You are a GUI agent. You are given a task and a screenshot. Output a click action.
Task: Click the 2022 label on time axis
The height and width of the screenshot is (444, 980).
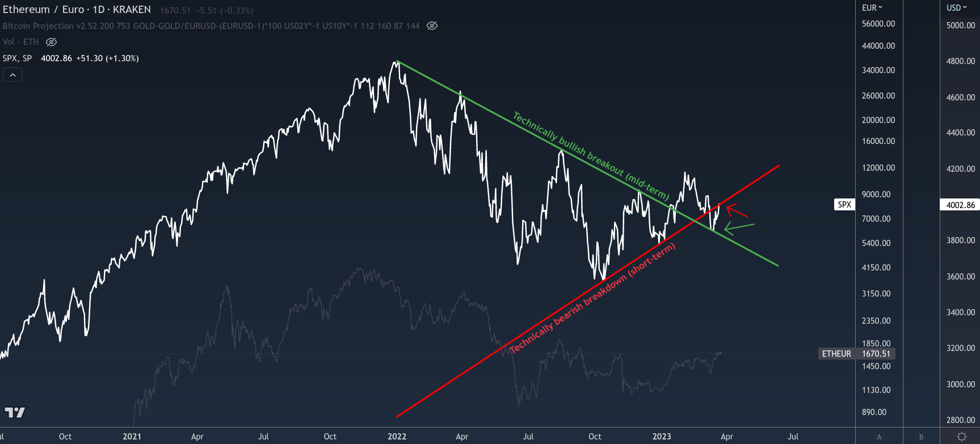[x=397, y=437]
